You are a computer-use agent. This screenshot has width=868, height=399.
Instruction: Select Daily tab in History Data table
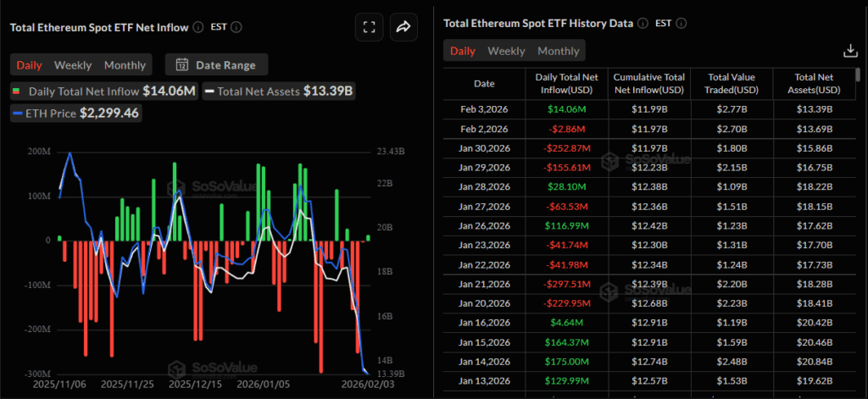pyautogui.click(x=462, y=51)
